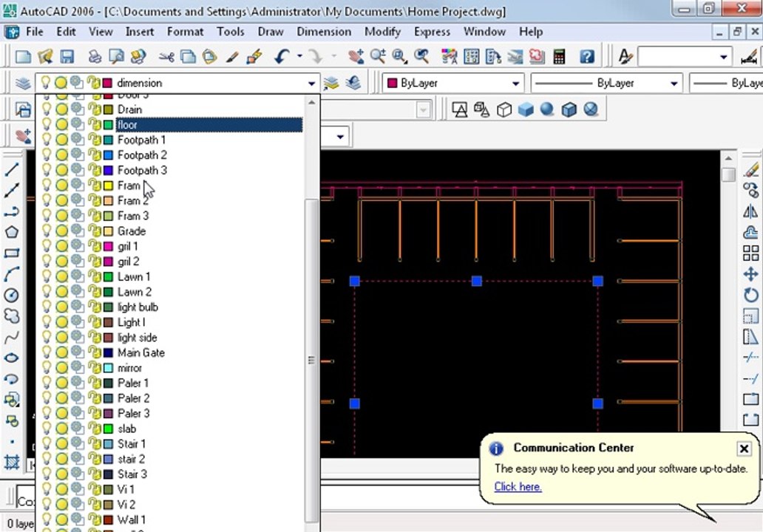Click the layer list scrollbar thumb
Viewport: 763px width, 532px height.
tap(311, 361)
